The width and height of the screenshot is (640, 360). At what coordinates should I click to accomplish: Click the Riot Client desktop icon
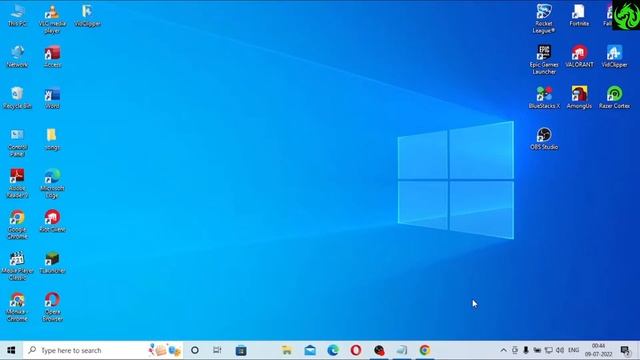pos(52,221)
